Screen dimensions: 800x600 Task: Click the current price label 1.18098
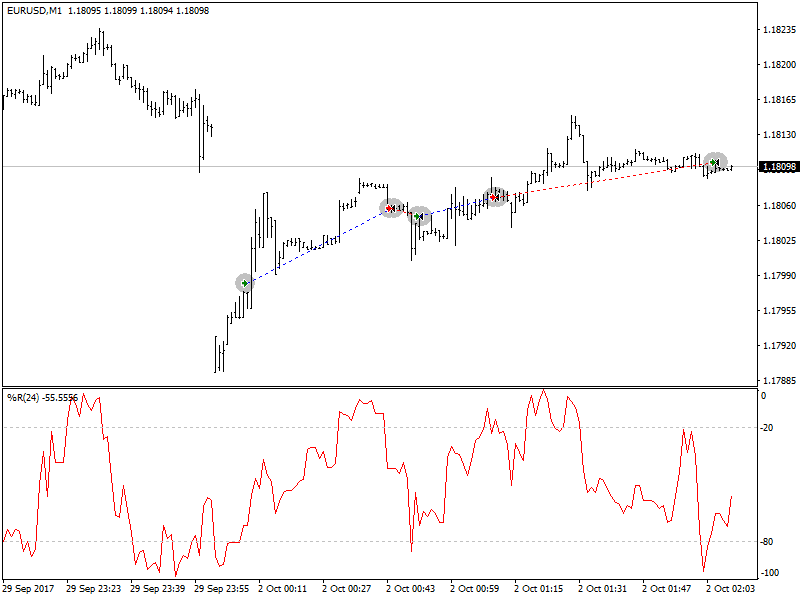778,167
